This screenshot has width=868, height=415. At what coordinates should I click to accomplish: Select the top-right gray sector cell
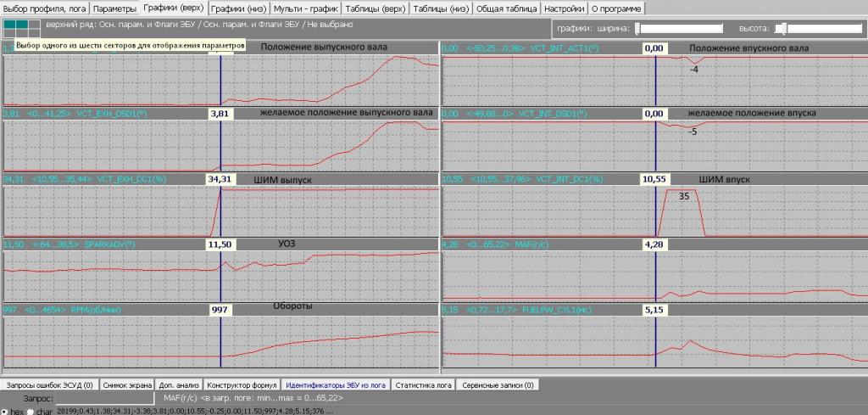pos(34,25)
